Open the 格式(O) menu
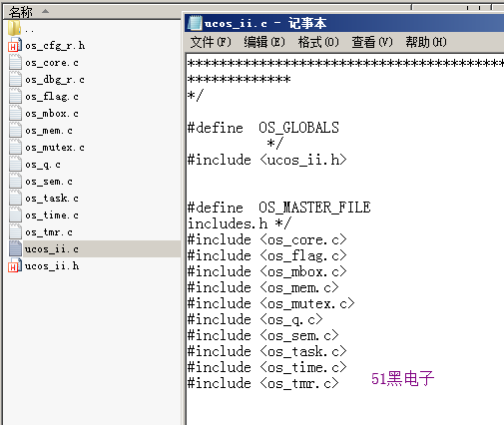 tap(318, 42)
